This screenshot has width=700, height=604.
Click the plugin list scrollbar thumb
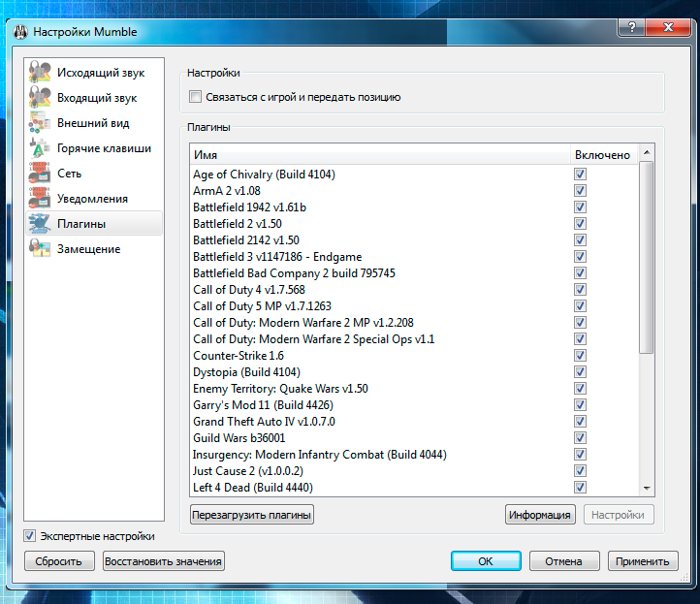pos(647,258)
